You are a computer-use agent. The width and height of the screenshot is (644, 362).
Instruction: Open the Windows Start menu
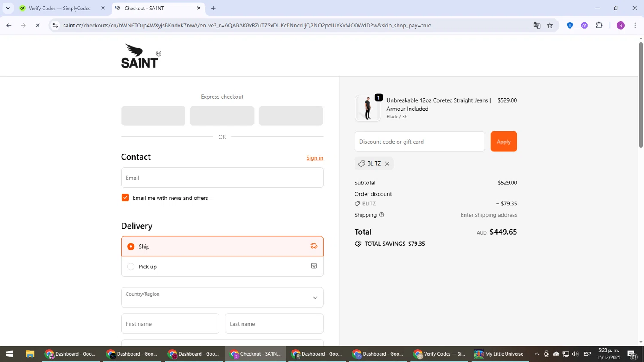click(x=9, y=354)
